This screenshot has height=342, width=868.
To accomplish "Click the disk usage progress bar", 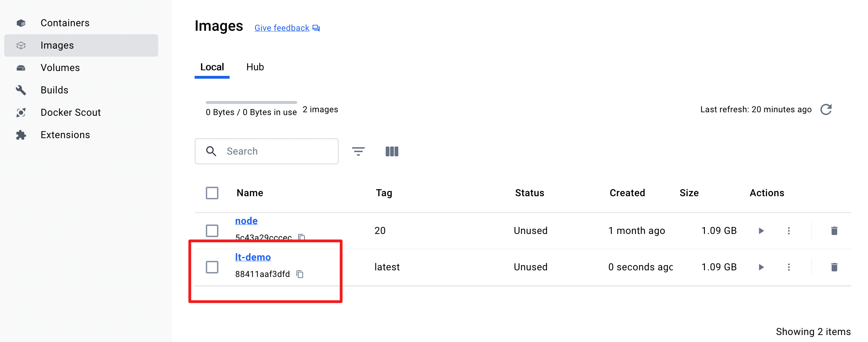I will (x=251, y=102).
